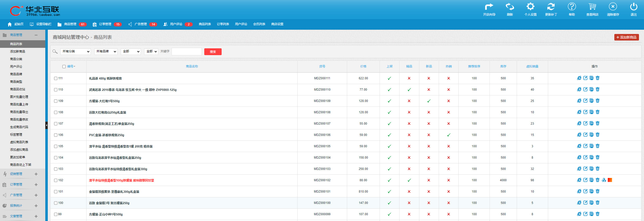644x221 pixels.
Task: Open the 全部 dropdown beside the 关键字 label
Action: 151,51
